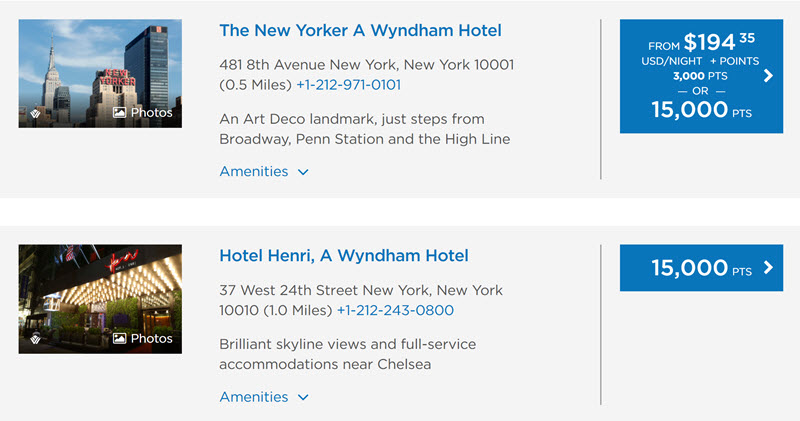This screenshot has height=421, width=800.
Task: Click the right arrow in the $194.35 rate box
Action: [768, 76]
